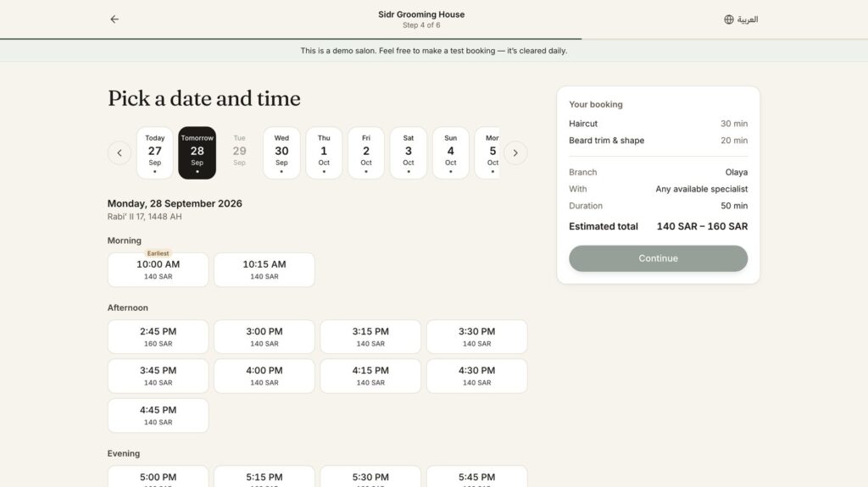Click 'Any available specialist' value

pos(701,189)
